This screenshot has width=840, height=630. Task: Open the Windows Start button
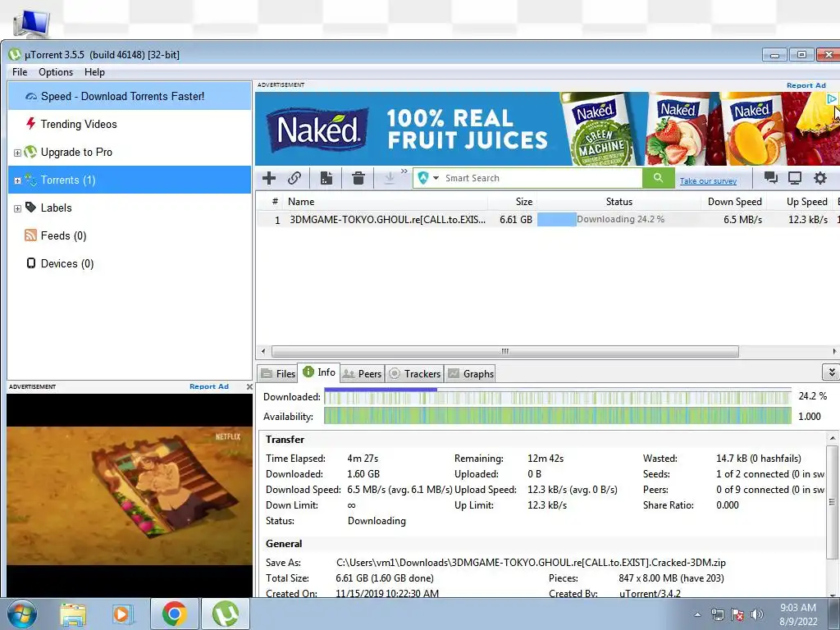(22, 614)
